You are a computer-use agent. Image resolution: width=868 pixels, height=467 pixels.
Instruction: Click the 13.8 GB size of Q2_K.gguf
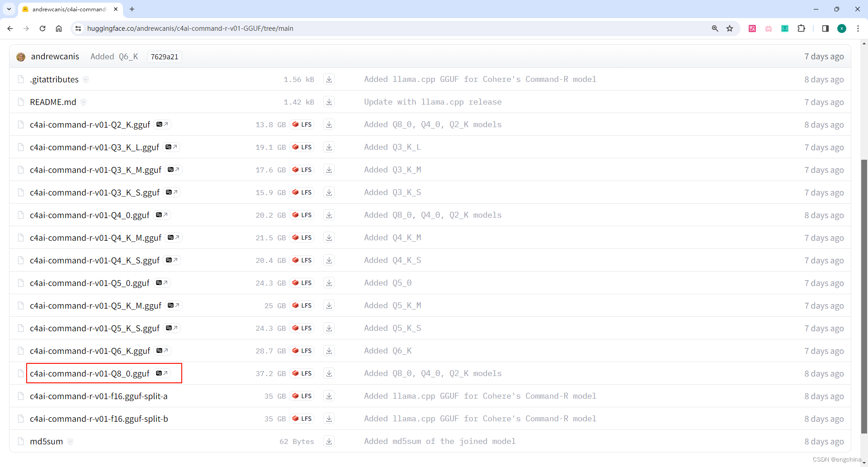tap(270, 124)
